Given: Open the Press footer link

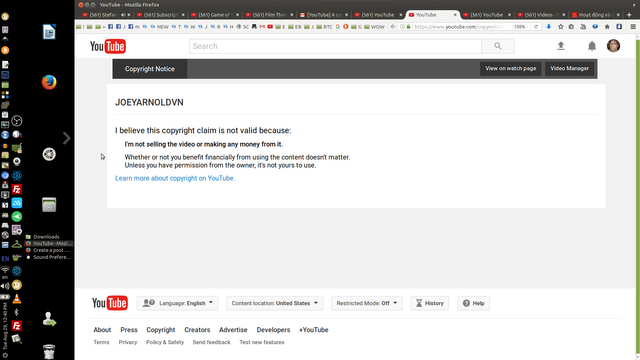Looking at the screenshot, I should (x=129, y=330).
